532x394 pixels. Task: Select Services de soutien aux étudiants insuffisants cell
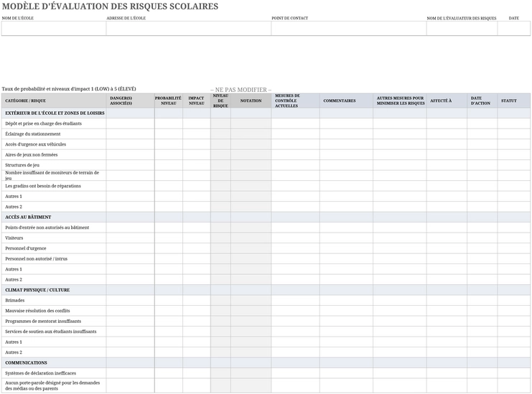(54, 332)
